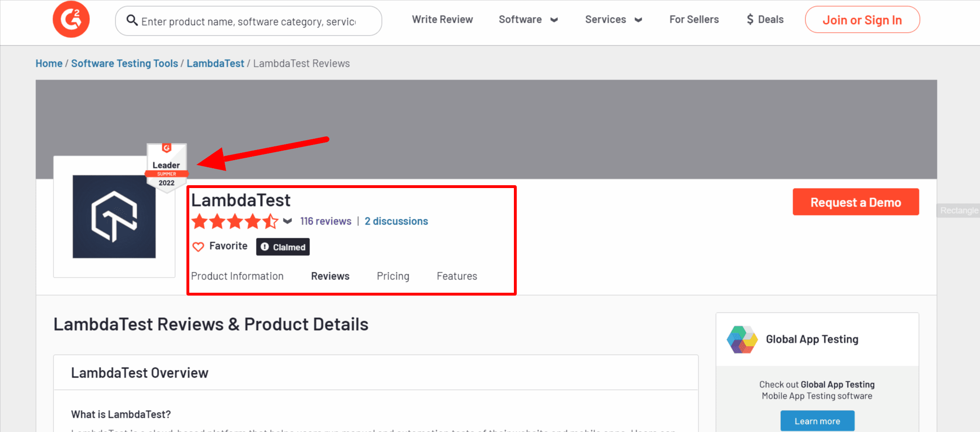Viewport: 980px width, 432px height.
Task: Open the 2 discussions link
Action: (x=396, y=221)
